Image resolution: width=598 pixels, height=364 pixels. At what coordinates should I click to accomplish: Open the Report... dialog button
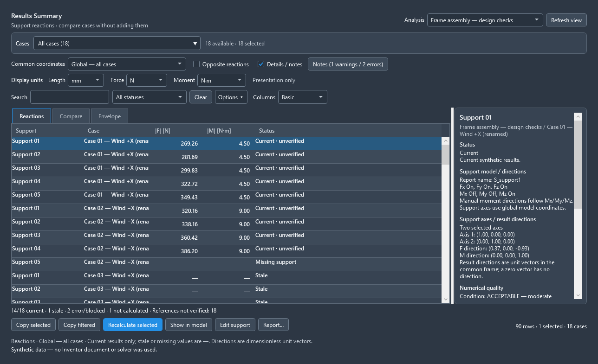pyautogui.click(x=273, y=325)
